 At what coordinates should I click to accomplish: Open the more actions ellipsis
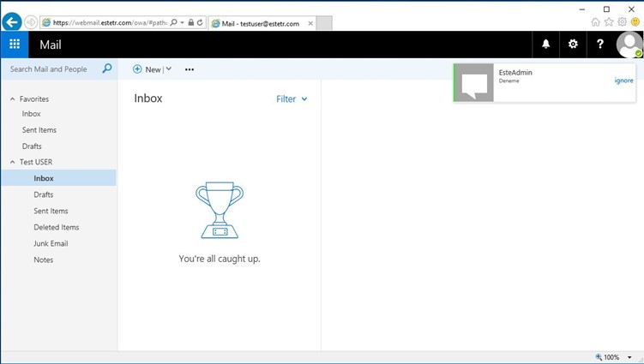coord(190,69)
